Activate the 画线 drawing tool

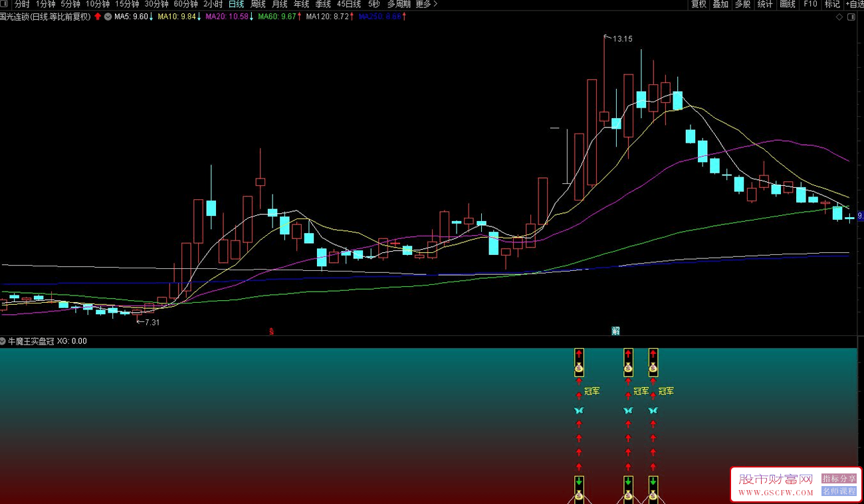[x=788, y=4]
